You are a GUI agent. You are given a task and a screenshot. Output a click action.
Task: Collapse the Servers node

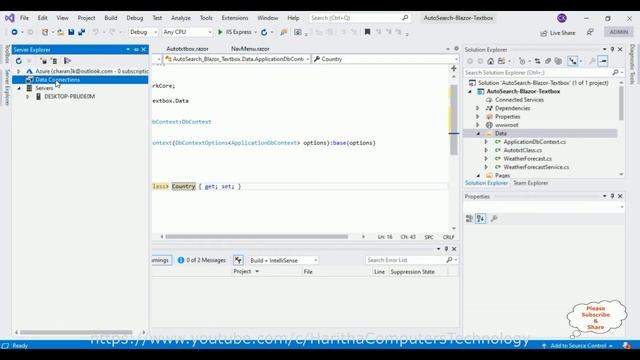coord(19,88)
